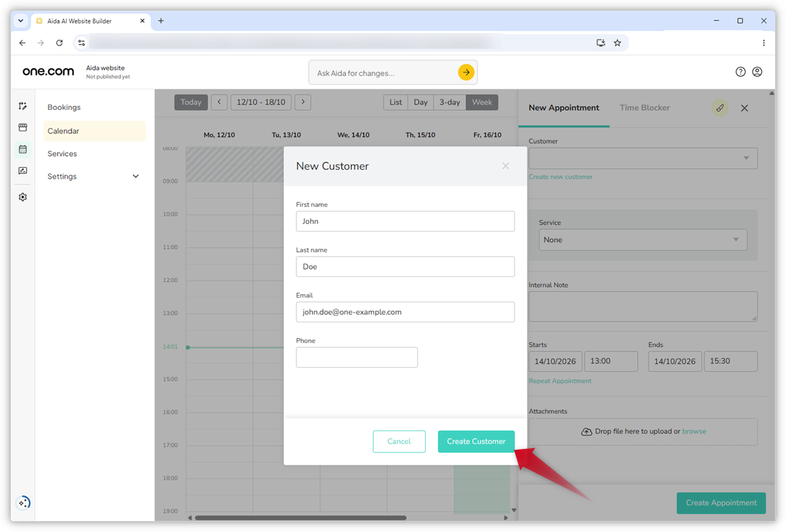Open the image gallery icon in left rail
Screen dimensions: 786x532
coord(23,171)
